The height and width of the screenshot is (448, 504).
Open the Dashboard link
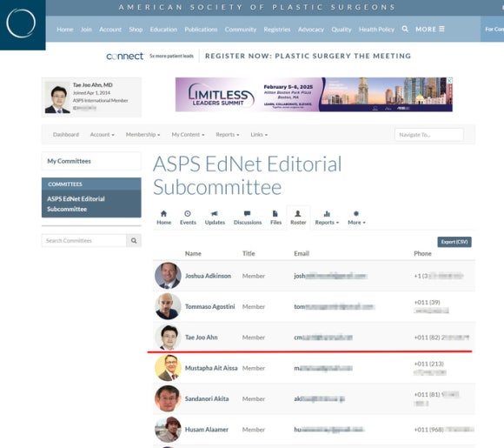click(66, 135)
